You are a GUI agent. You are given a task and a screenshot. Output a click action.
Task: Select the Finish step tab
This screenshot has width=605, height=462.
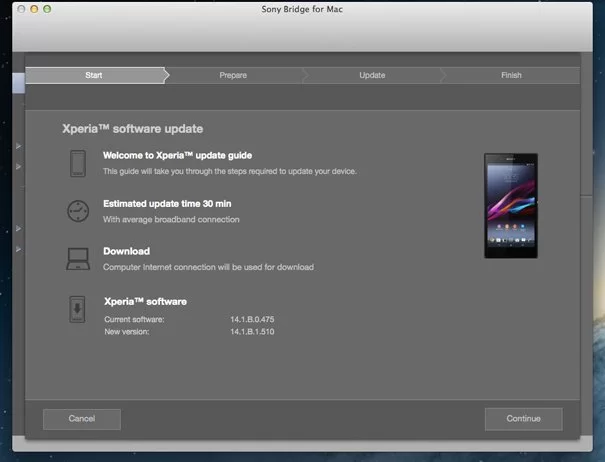[x=511, y=75]
